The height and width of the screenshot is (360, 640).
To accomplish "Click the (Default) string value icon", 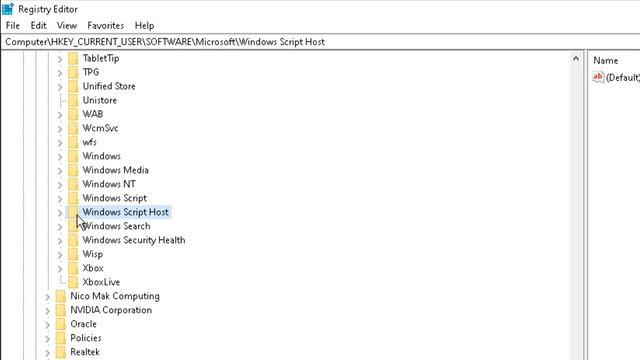I will [598, 77].
